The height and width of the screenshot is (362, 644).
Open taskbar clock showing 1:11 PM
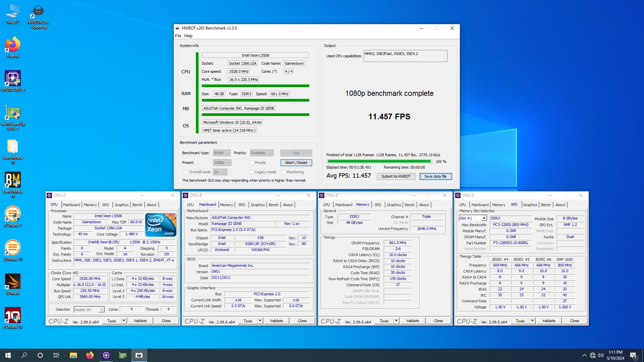[615, 355]
